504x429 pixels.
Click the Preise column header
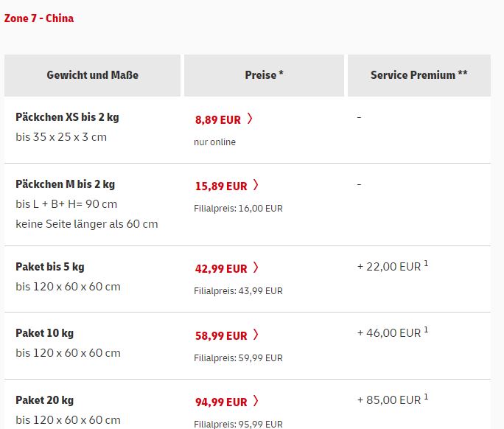coord(264,75)
